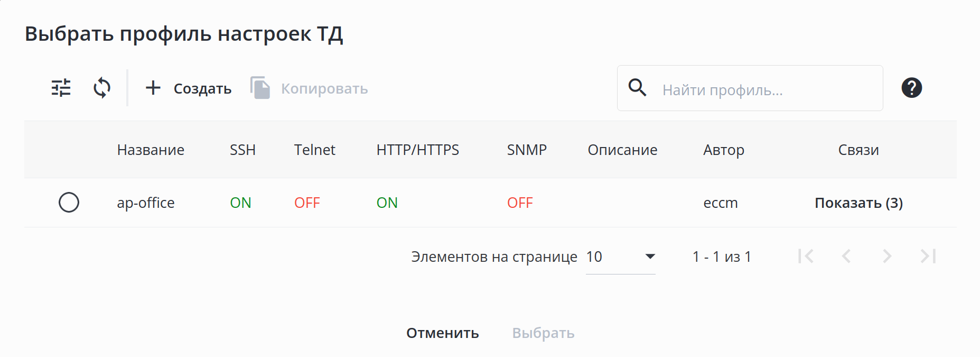Go to the previous page
This screenshot has height=357, width=980.
click(x=846, y=257)
